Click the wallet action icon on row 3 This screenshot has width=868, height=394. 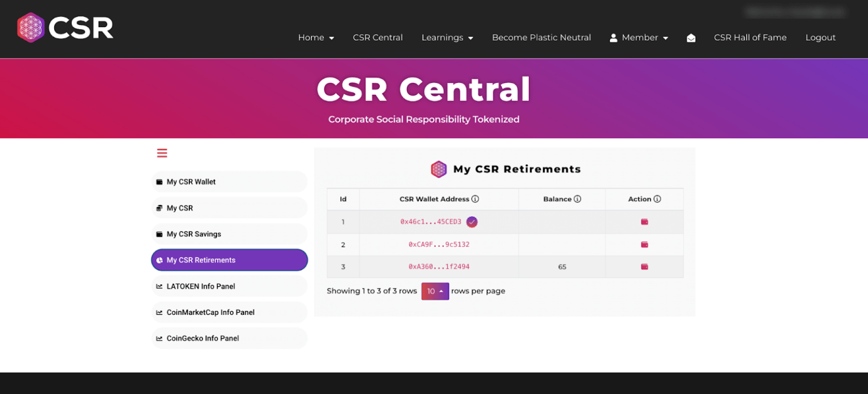pyautogui.click(x=644, y=266)
